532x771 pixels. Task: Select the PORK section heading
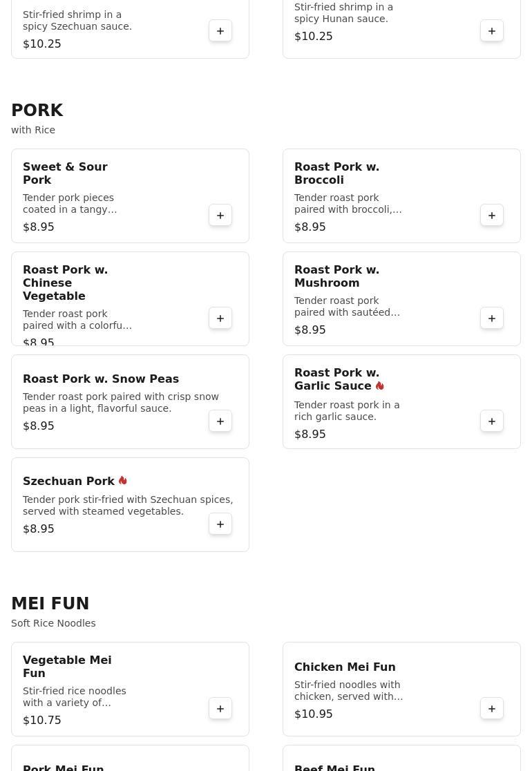[x=37, y=111]
